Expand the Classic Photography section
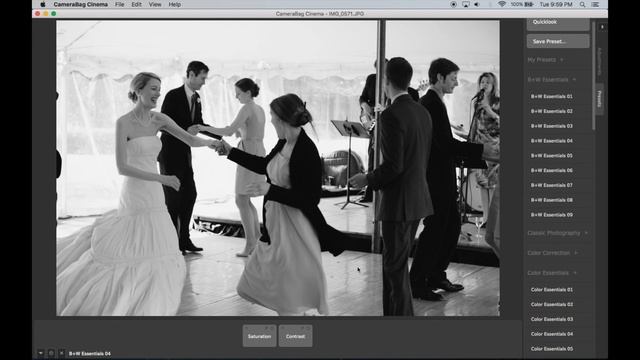Viewport: 640px width, 360px height. pyautogui.click(x=558, y=233)
